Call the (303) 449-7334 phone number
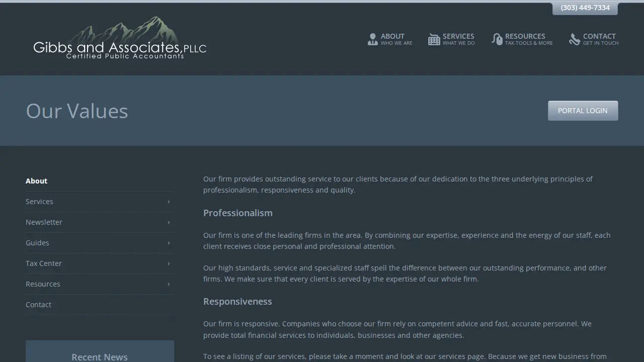The width and height of the screenshot is (644, 362). tap(585, 8)
